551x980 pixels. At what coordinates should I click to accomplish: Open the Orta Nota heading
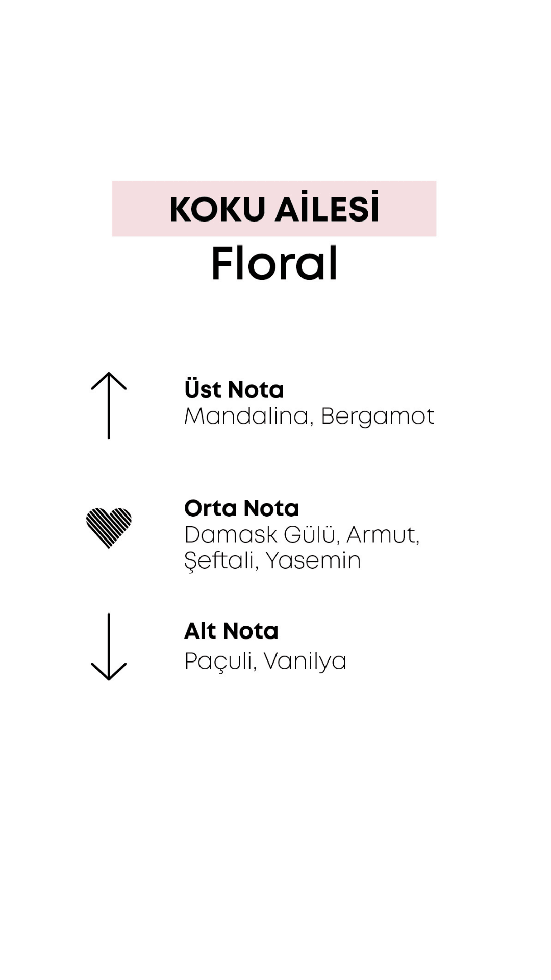(241, 508)
